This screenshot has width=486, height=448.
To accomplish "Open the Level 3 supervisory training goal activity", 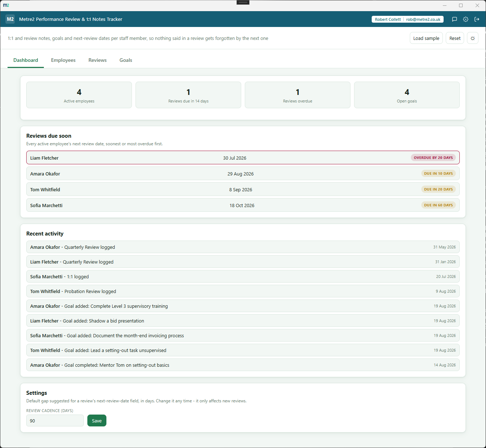I will [243, 306].
